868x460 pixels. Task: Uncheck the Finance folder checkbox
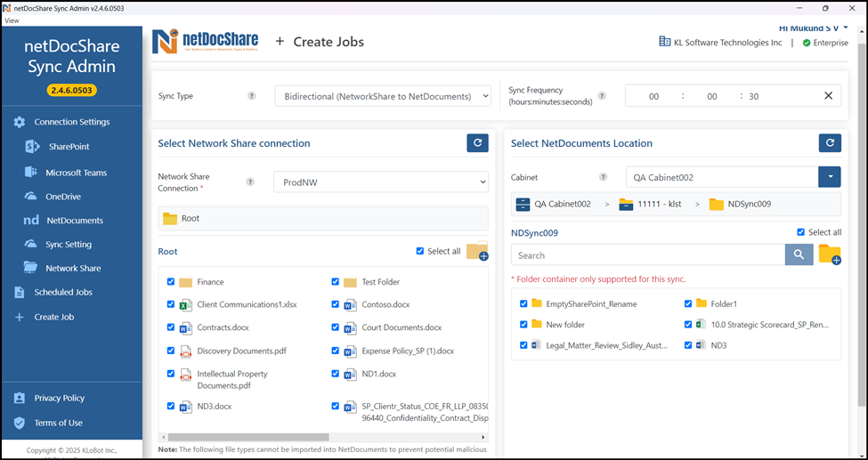[171, 282]
